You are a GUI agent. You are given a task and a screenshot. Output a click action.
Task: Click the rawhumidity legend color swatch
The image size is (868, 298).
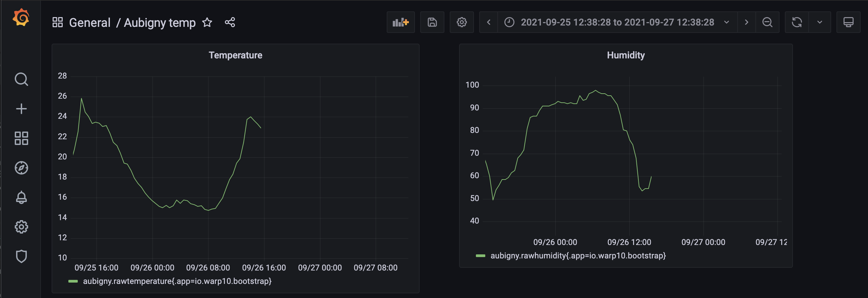click(481, 256)
